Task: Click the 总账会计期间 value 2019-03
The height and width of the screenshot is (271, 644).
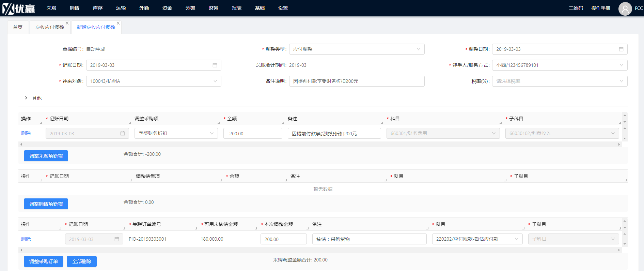Action: coord(298,65)
